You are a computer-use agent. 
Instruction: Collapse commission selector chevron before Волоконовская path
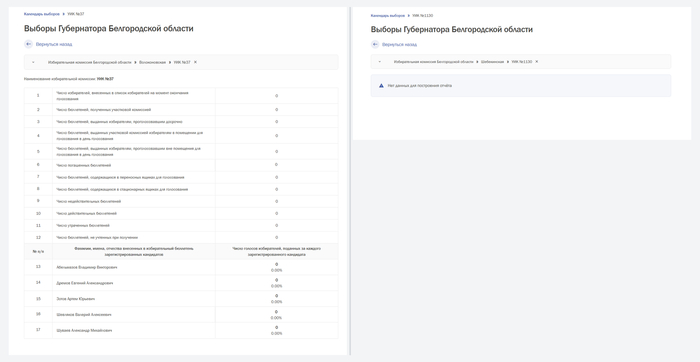click(x=33, y=62)
